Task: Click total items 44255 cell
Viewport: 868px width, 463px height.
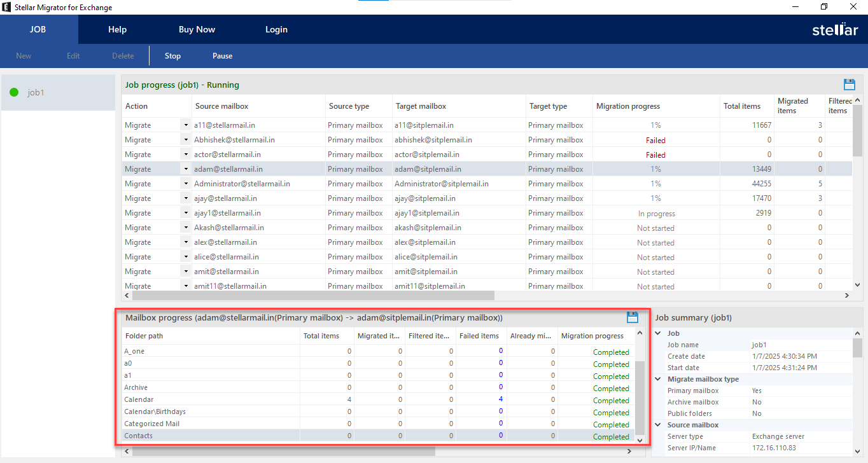Action: (x=747, y=184)
